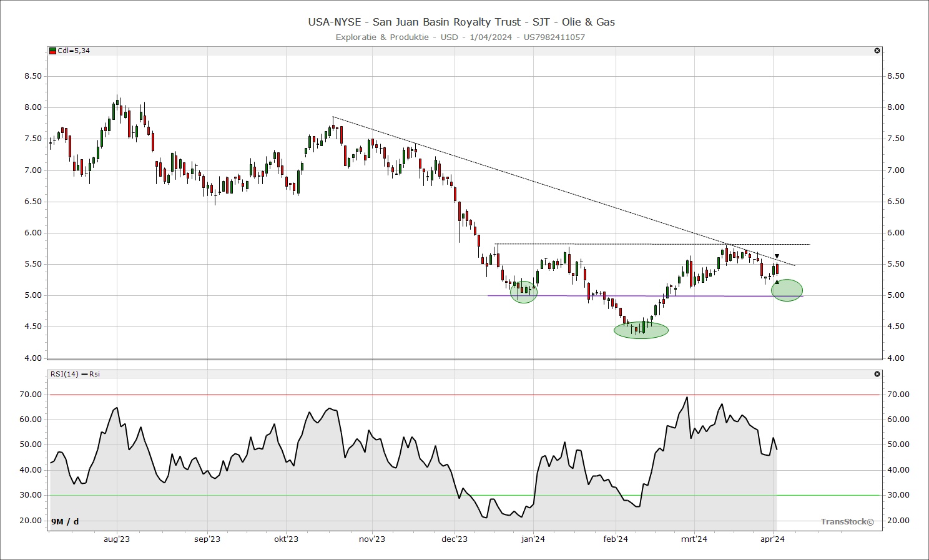Click the upward black arrow marker
Image resolution: width=929 pixels, height=560 pixels.
point(777,282)
